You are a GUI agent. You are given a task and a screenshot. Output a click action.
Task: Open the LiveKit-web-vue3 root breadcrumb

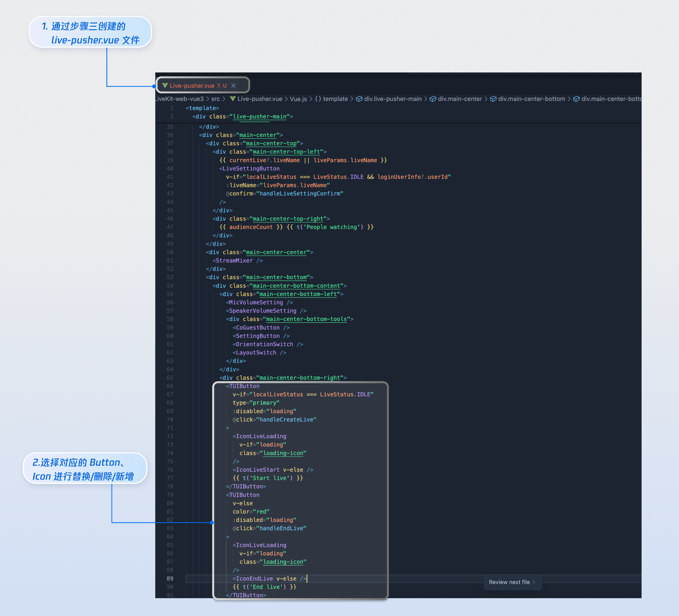(x=179, y=99)
